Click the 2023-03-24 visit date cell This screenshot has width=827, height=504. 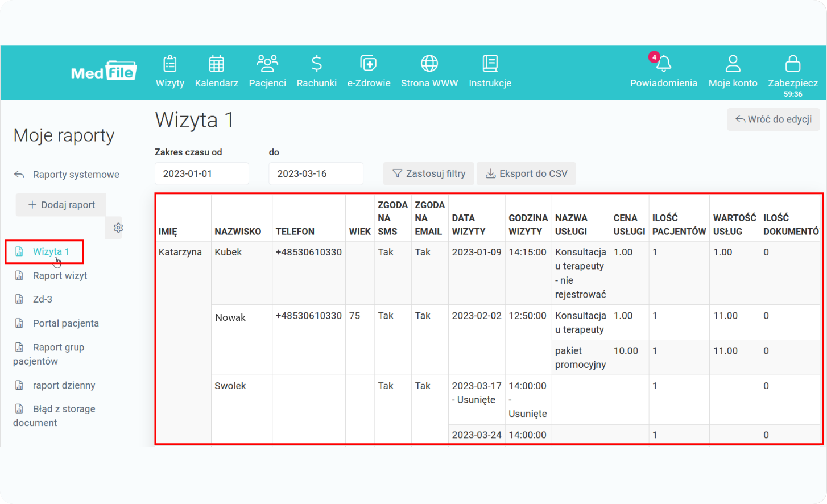pos(477,435)
